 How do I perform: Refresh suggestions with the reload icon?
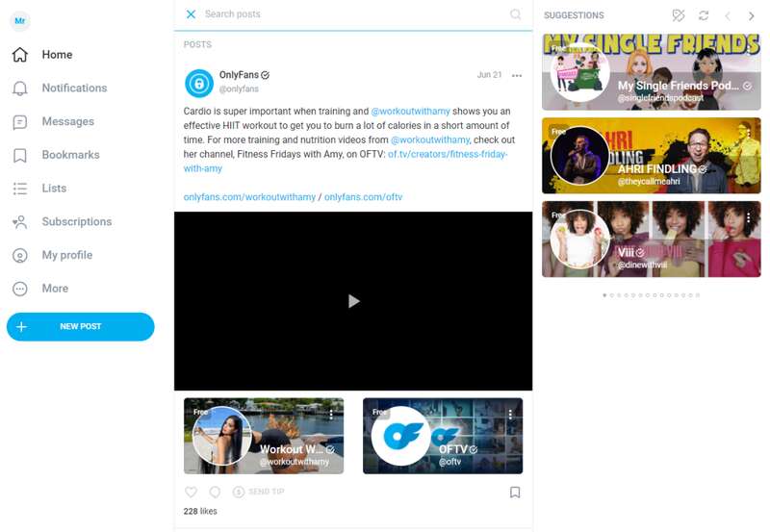704,15
